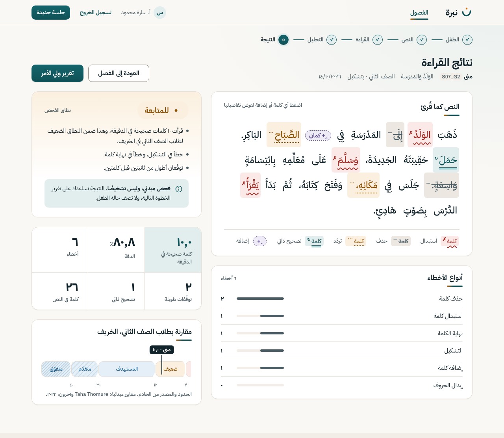
Task: Click the إضافة plus badge in the legend
Action: [x=259, y=241]
